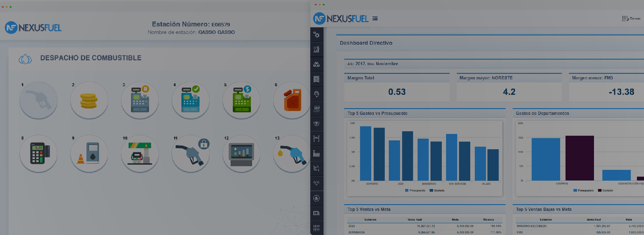
Task: Open the card payment terminal icon
Action: (x=38, y=154)
